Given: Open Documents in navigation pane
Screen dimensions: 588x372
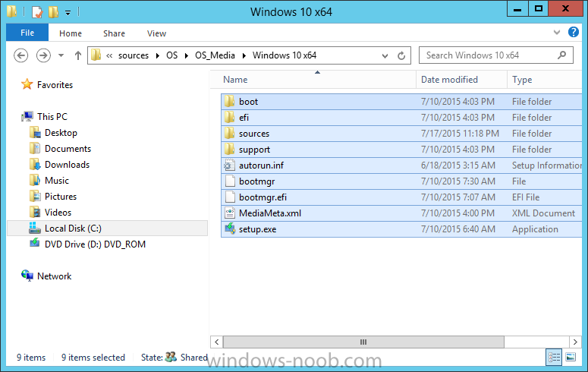Looking at the screenshot, I should pos(68,149).
